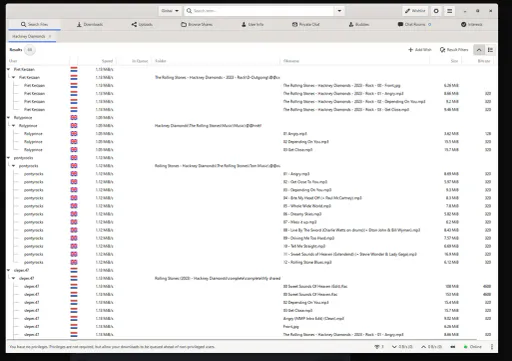Click the collapse-all chevron button
Viewport: 512px width, 361px height.
point(479,50)
